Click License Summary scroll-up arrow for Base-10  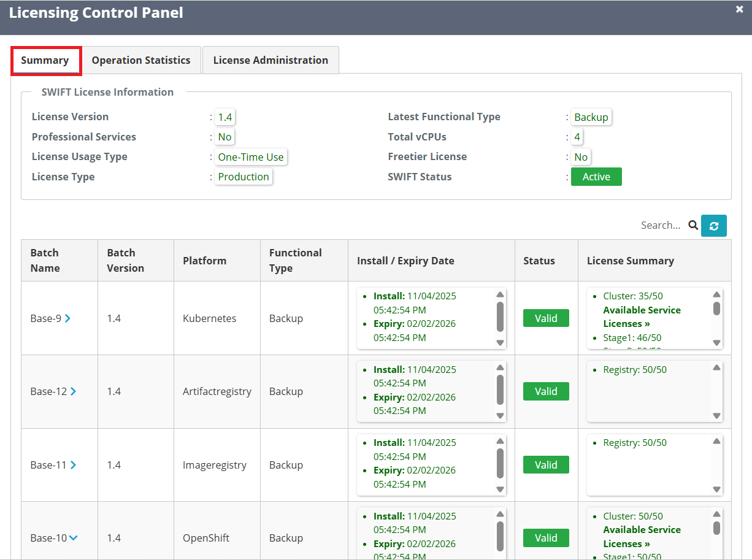[x=716, y=515]
